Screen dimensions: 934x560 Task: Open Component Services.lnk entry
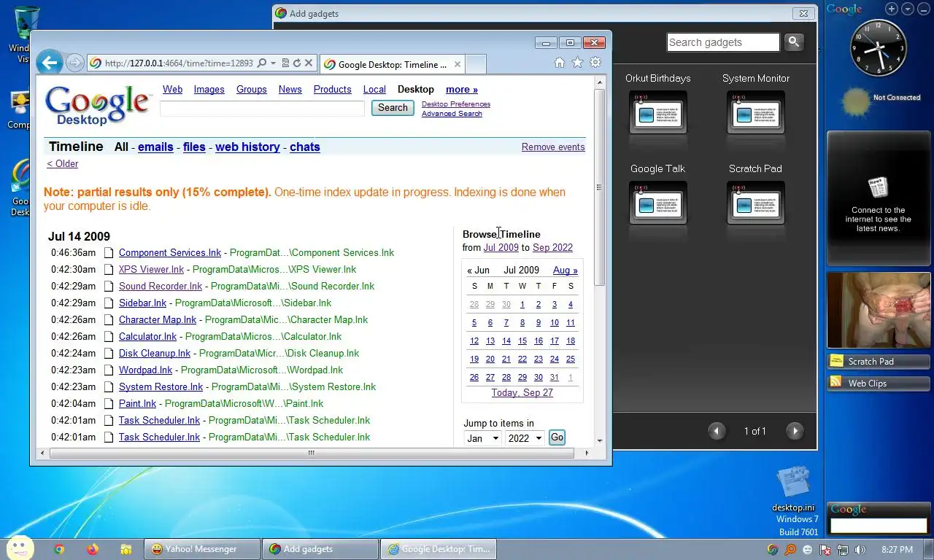[170, 252]
